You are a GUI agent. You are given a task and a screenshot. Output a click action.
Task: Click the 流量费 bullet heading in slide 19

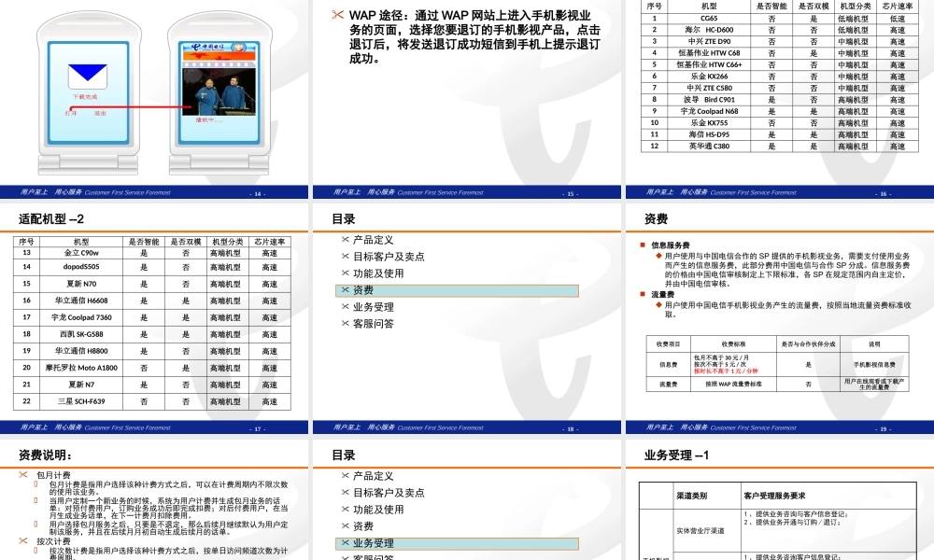click(662, 295)
